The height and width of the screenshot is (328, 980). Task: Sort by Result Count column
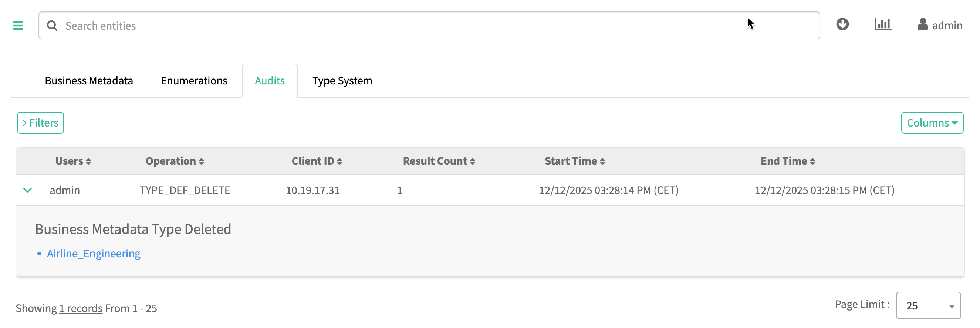pos(439,161)
